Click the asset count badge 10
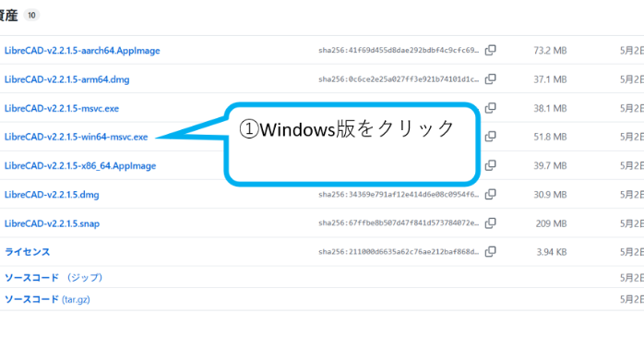644x337 pixels. point(31,15)
